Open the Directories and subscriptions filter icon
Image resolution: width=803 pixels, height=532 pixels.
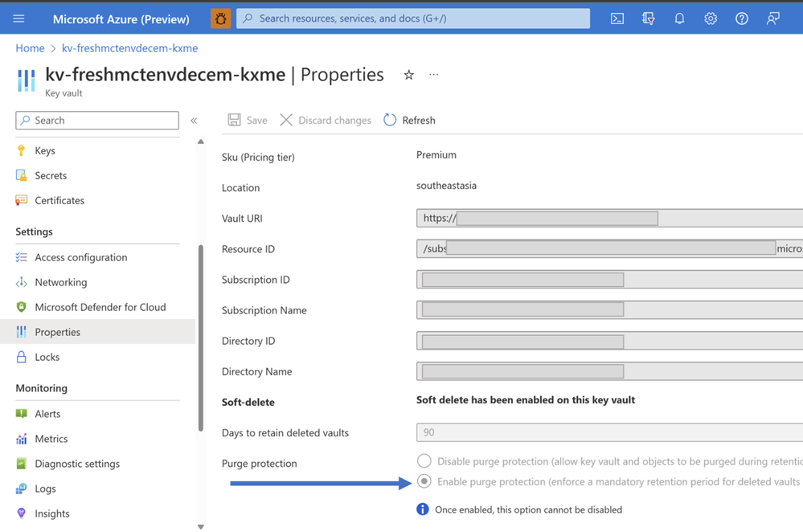[x=649, y=19]
